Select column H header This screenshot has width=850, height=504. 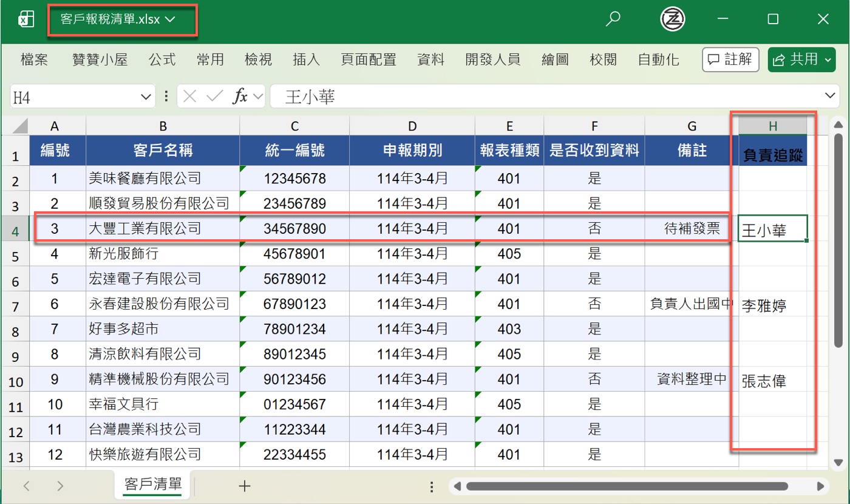772,126
